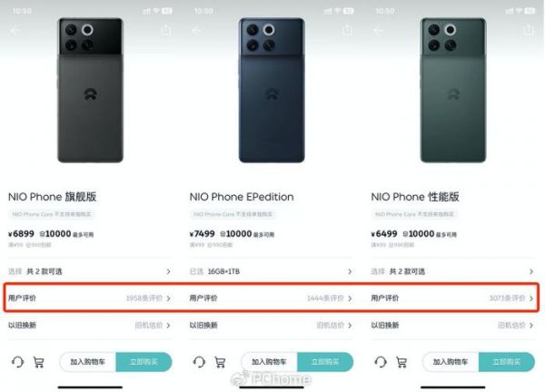The width and height of the screenshot is (545, 392).
Task: Click 立即购买 for NIO Phone 性能版
Action: (507, 362)
